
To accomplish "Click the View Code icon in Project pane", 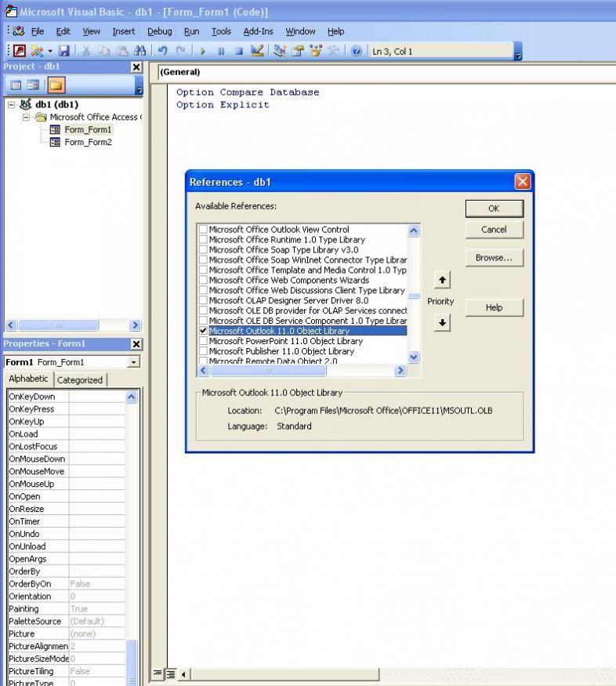I will (x=16, y=85).
